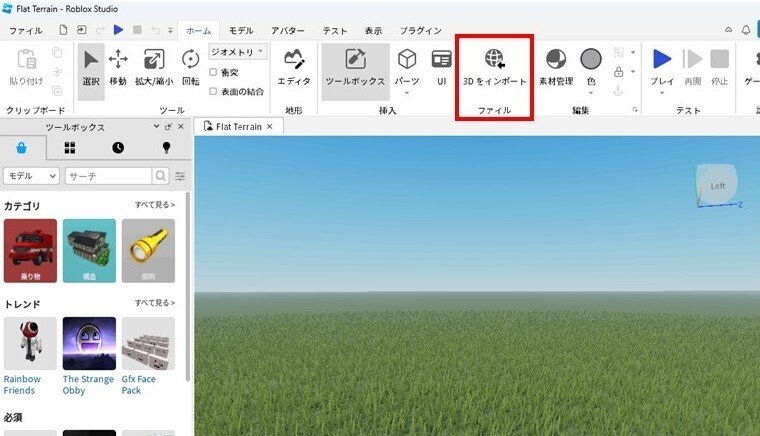Click the Toolbox vertical scrollbar
760x436 pixels.
click(188, 287)
